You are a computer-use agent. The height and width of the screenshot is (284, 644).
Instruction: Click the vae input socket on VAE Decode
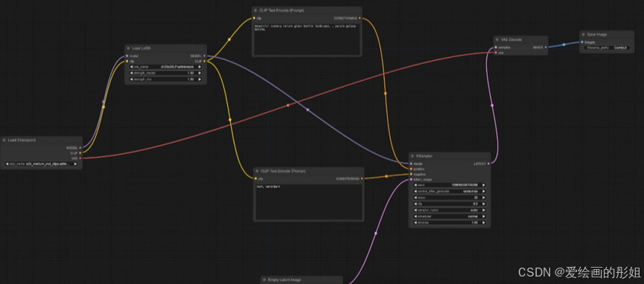tap(496, 53)
